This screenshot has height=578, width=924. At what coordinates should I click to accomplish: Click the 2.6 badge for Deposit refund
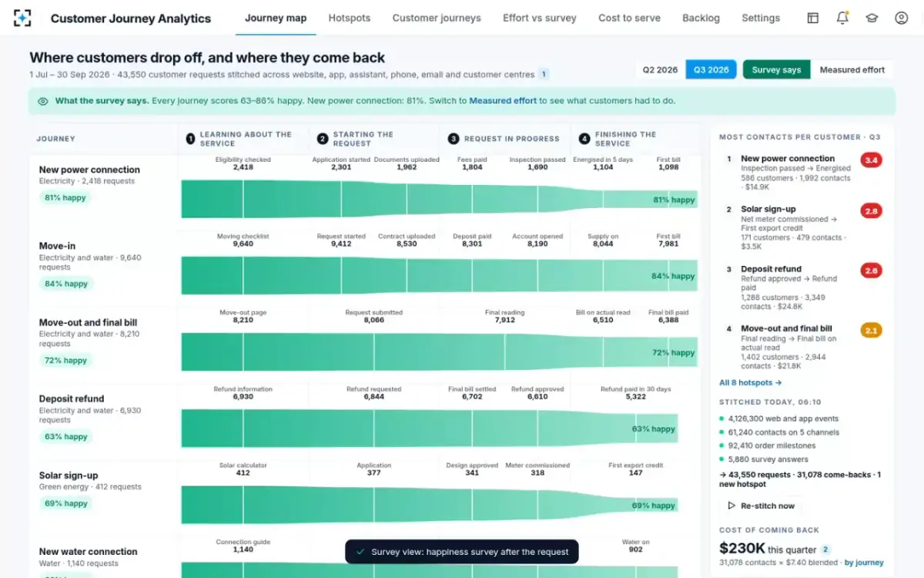[x=871, y=271]
